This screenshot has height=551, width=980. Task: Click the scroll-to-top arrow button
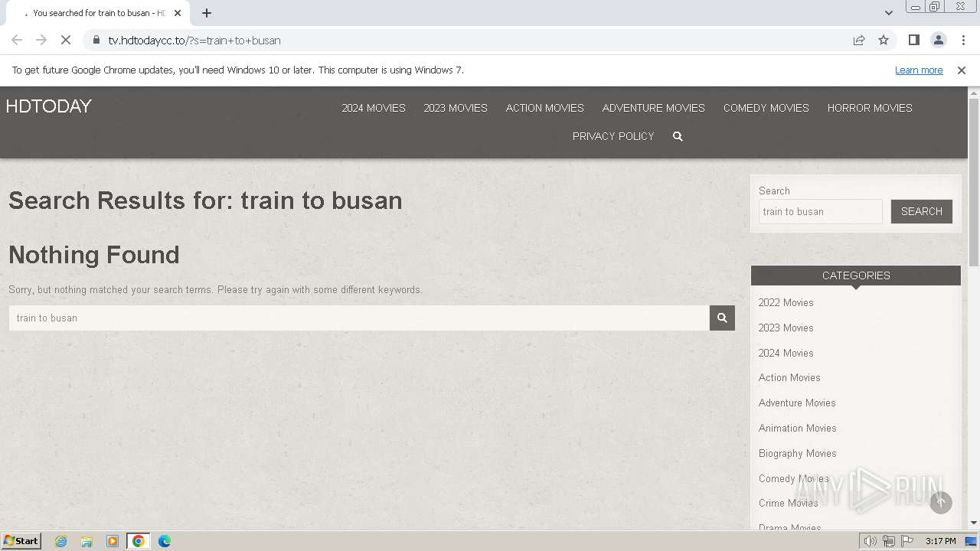click(x=941, y=502)
